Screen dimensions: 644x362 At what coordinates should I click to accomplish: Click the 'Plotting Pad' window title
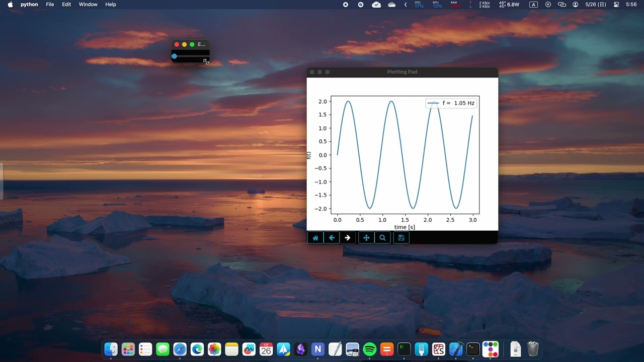[x=402, y=72]
